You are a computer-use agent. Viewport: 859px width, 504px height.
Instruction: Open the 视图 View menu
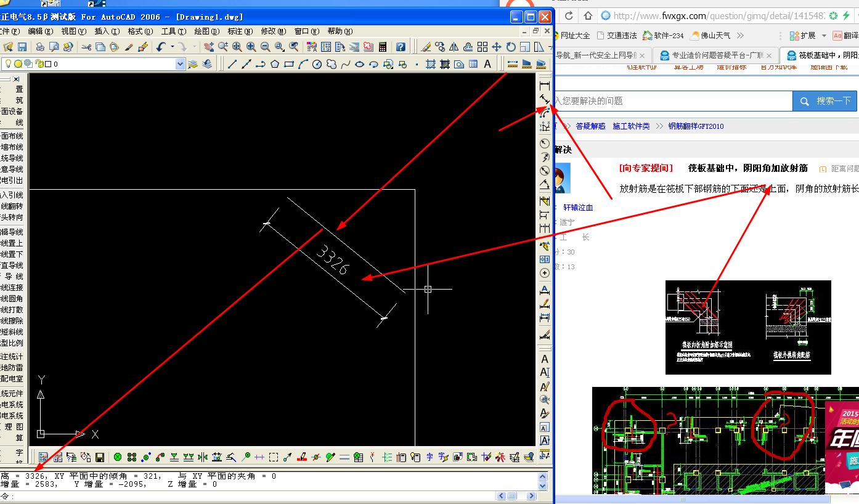(x=74, y=31)
